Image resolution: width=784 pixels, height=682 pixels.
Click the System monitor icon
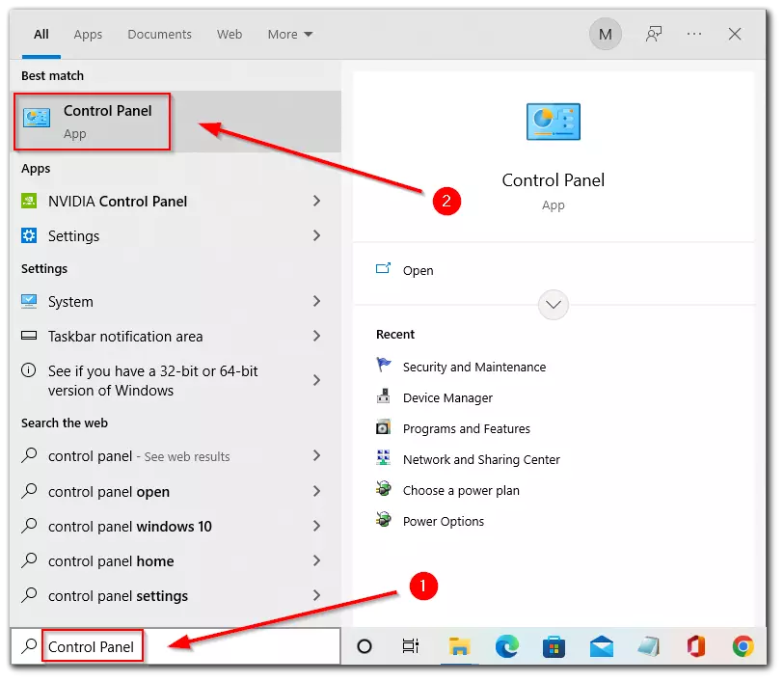pyautogui.click(x=29, y=302)
